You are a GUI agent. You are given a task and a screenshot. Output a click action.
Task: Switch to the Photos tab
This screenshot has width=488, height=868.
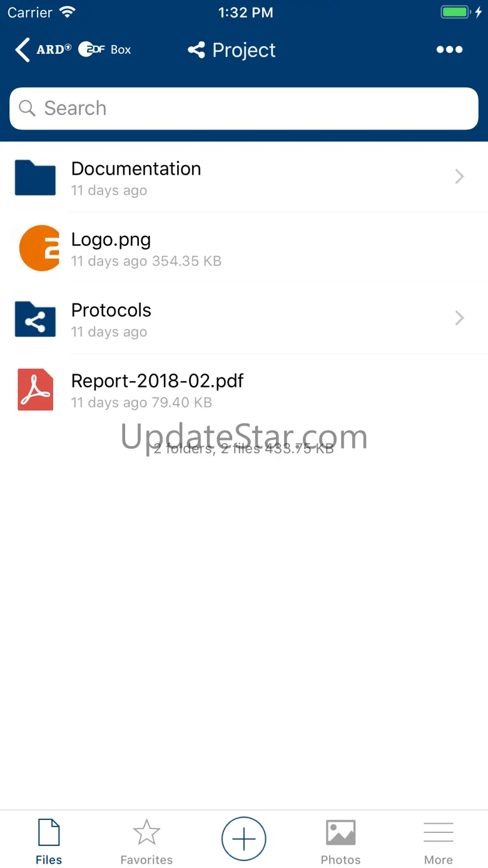341,842
